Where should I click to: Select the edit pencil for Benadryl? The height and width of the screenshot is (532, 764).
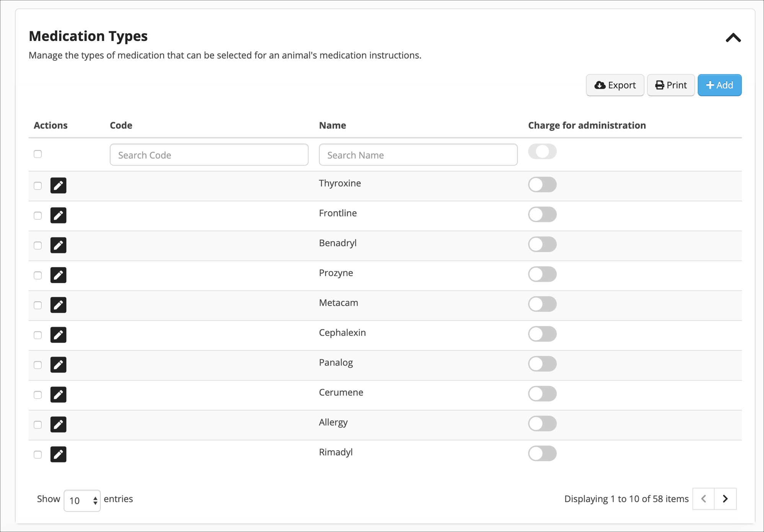coord(58,245)
